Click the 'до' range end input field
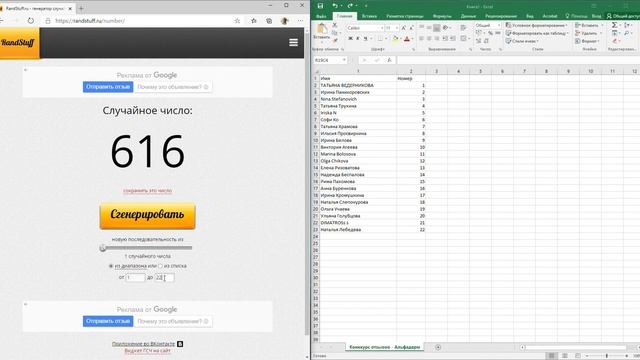This screenshot has height=360, width=640. pyautogui.click(x=164, y=277)
